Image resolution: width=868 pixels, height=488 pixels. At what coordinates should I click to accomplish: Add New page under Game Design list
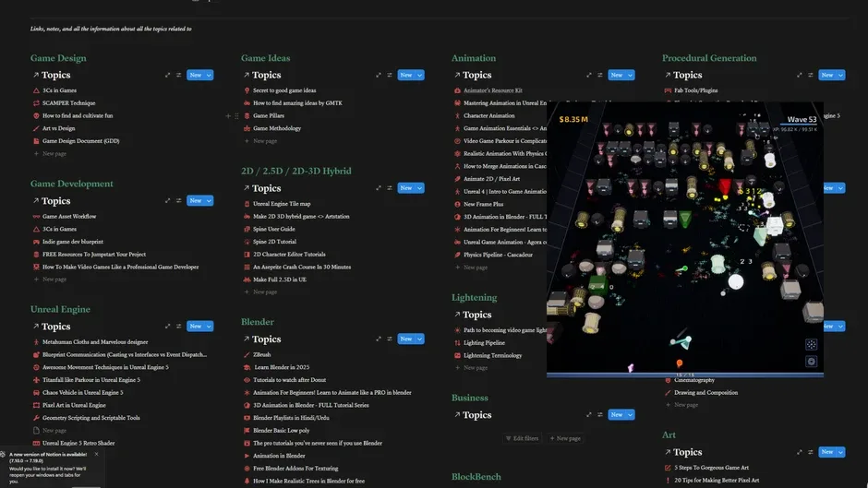tap(50, 154)
